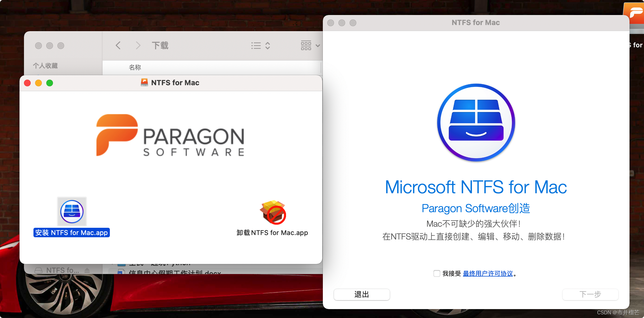Click the 退出 button

point(362,294)
